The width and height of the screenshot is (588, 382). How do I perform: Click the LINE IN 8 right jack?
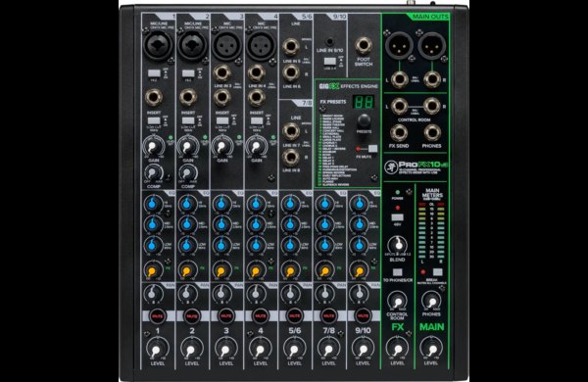pyautogui.click(x=291, y=158)
